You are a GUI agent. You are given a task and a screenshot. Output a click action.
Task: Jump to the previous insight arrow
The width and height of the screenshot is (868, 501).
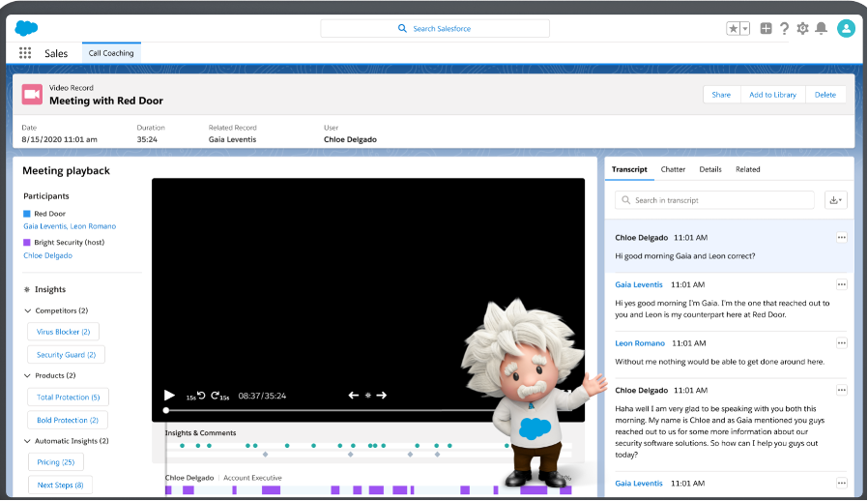[353, 396]
